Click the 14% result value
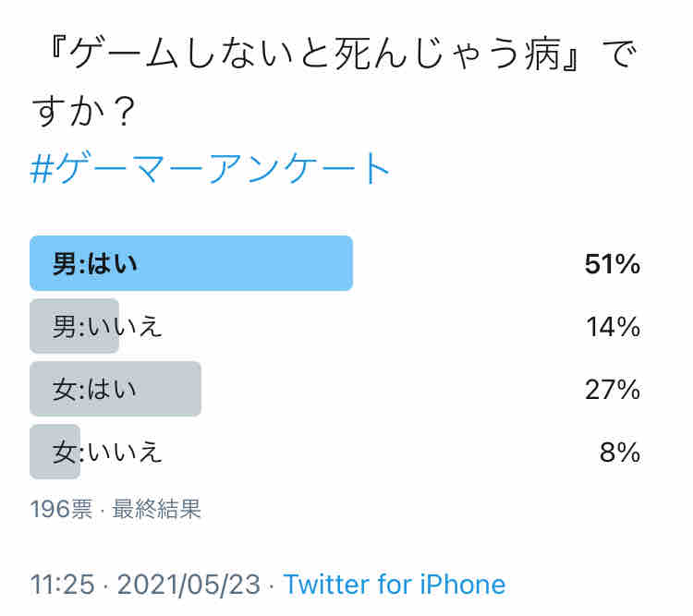693x616 pixels. coord(613,327)
